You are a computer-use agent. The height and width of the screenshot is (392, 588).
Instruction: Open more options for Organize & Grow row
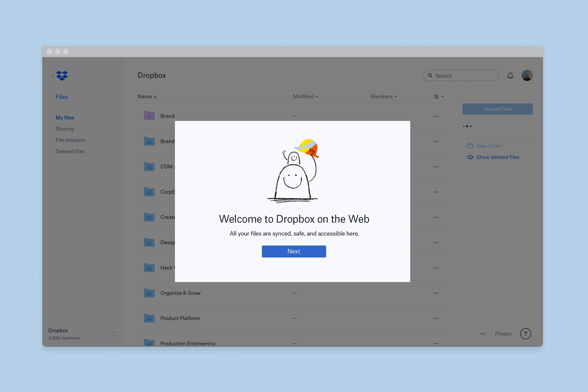point(436,293)
